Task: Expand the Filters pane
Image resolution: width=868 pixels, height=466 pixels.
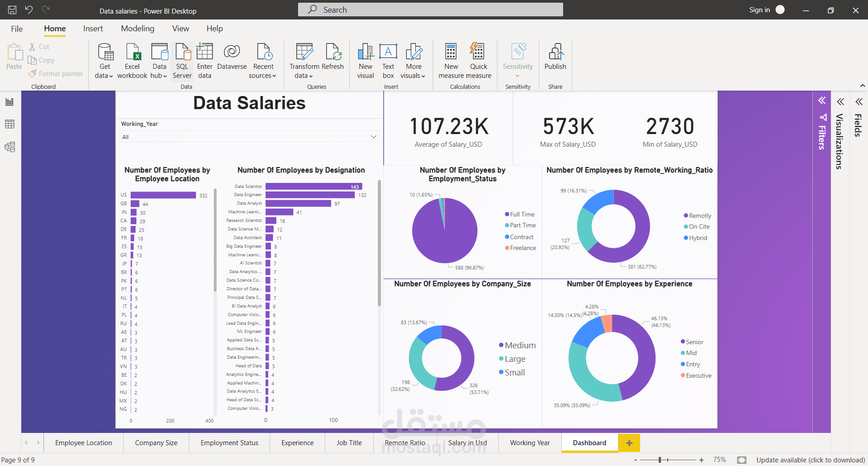Action: coord(822,101)
